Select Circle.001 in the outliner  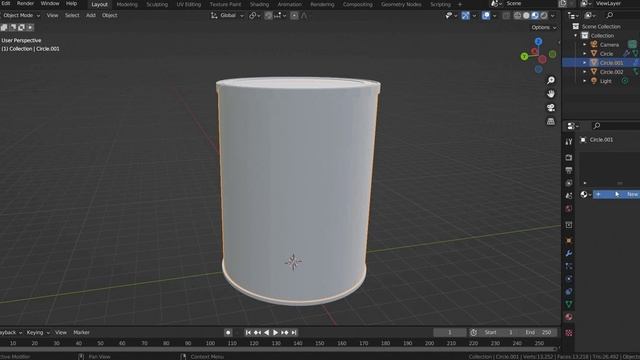pyautogui.click(x=611, y=63)
